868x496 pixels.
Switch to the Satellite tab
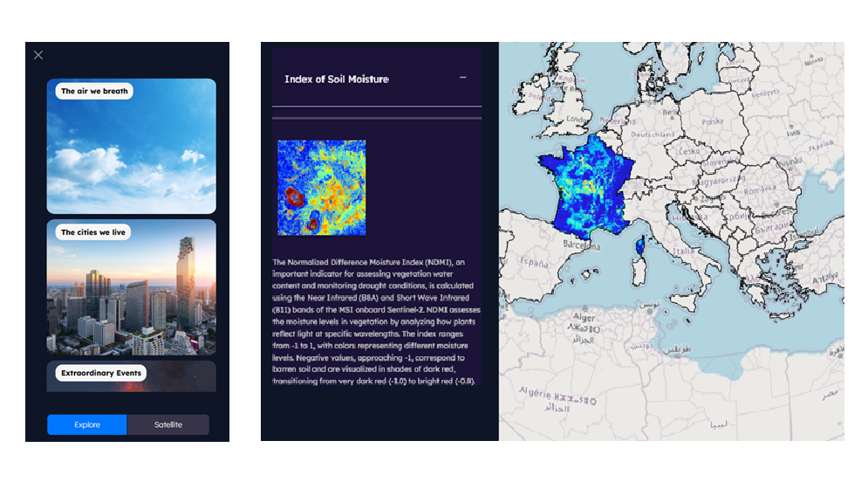[x=168, y=424]
